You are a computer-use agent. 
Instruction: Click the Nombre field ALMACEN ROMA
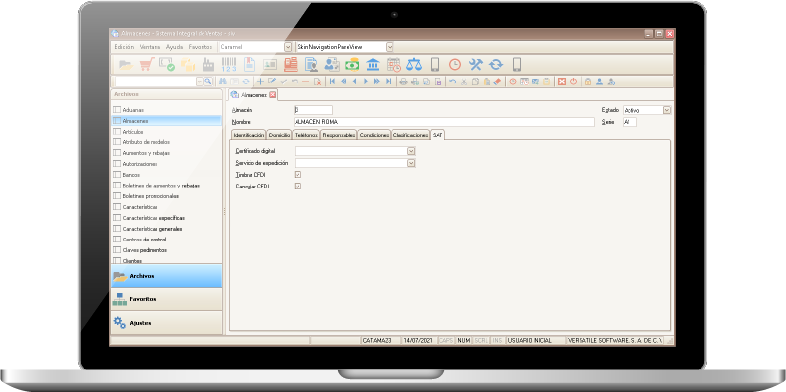(444, 122)
